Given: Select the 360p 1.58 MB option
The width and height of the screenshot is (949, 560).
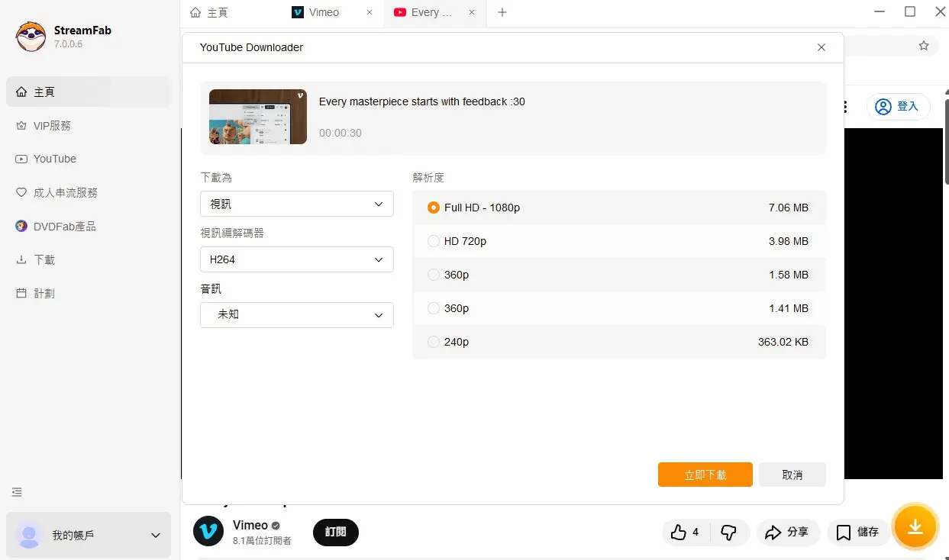Looking at the screenshot, I should (619, 275).
